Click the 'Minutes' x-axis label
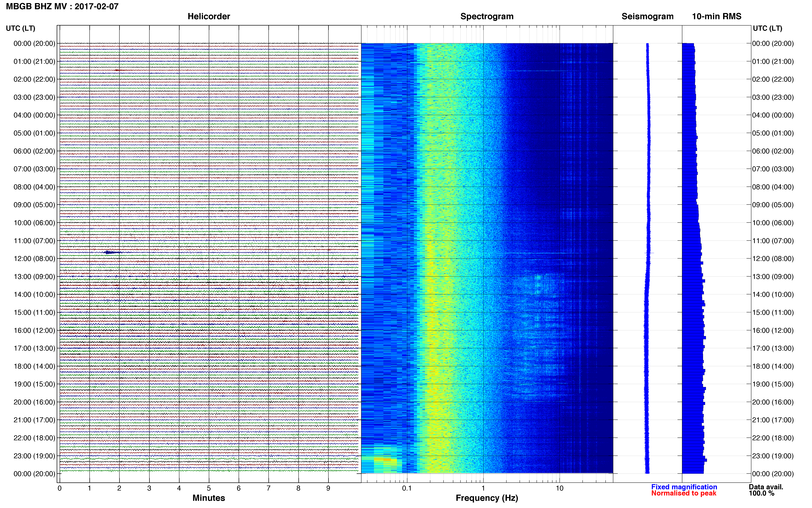 209,498
